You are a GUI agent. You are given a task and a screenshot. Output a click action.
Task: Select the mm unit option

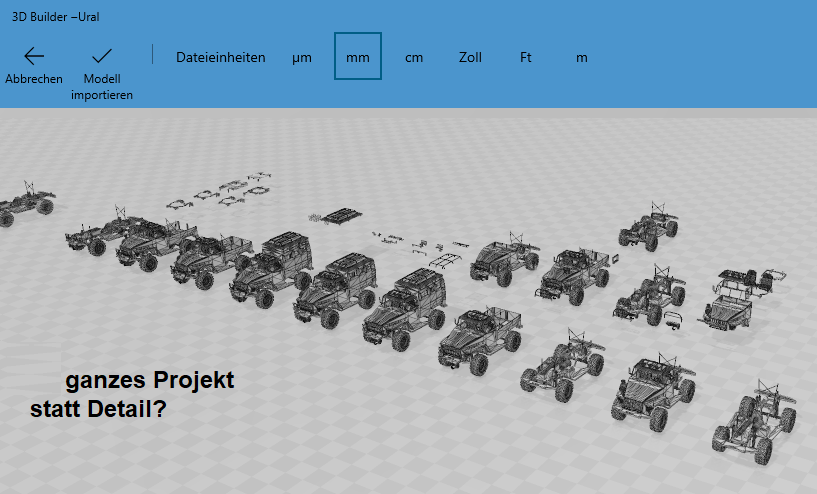click(357, 57)
